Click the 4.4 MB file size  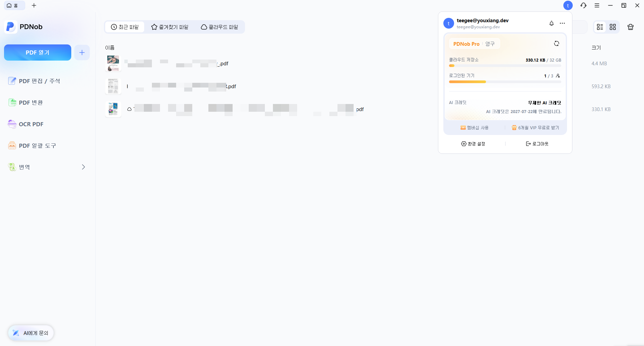[599, 64]
